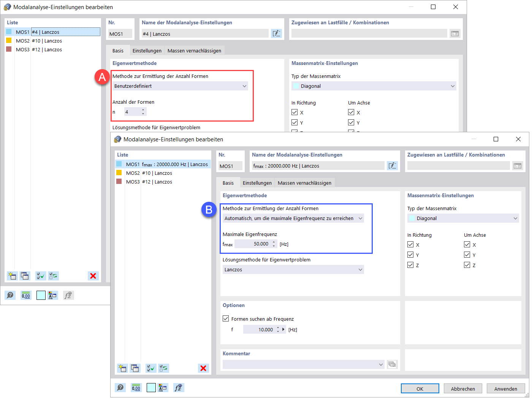Screen dimensions: 532x399
Task: Click the arrow button beside the f 10.000 field
Action: pyautogui.click(x=283, y=329)
